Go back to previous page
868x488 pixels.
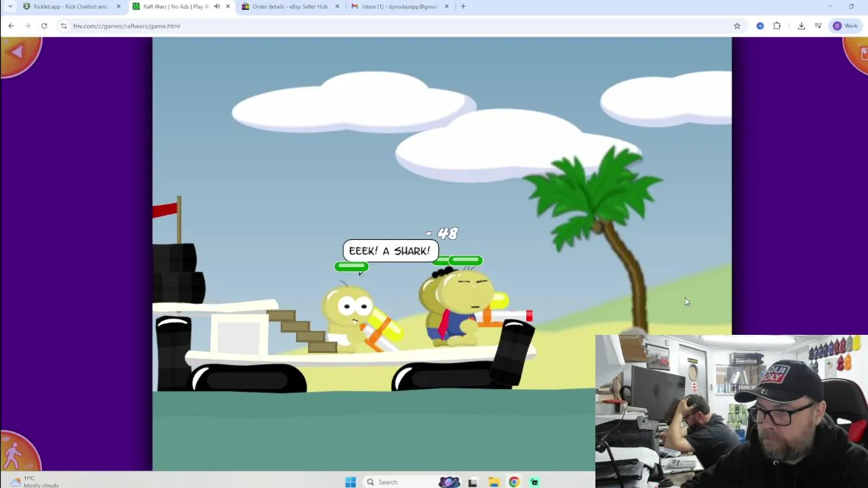[11, 26]
